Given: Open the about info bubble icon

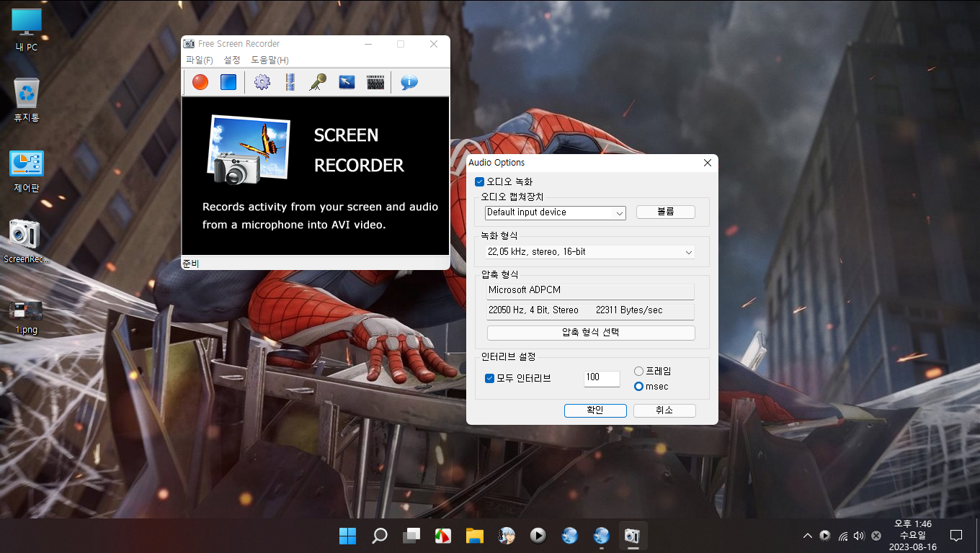Looking at the screenshot, I should [x=409, y=82].
